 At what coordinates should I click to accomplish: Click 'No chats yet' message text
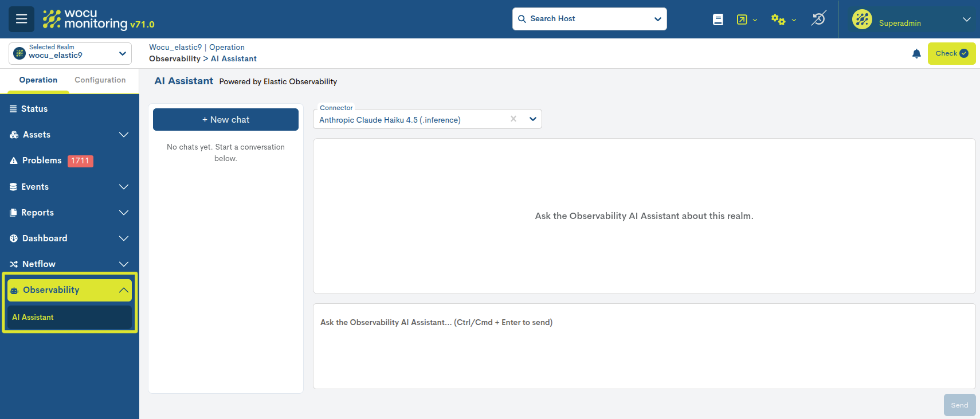coord(226,153)
